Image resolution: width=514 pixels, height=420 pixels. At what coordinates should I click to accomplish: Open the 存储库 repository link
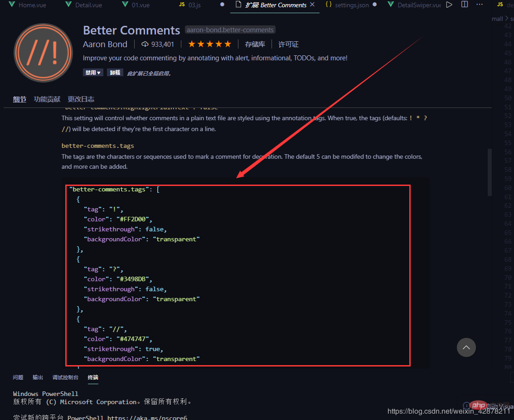(x=255, y=44)
